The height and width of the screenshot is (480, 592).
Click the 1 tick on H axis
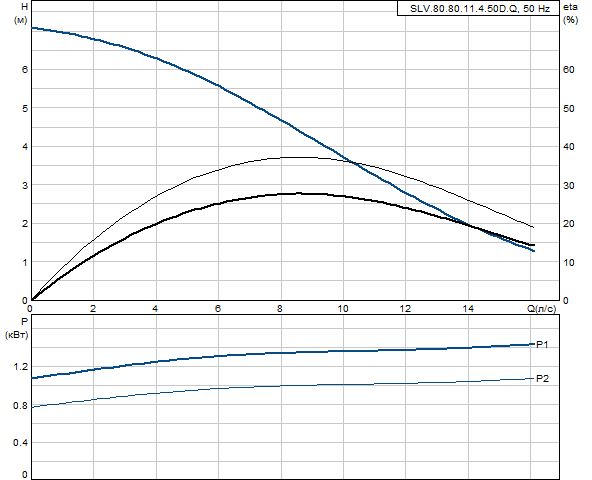point(25,262)
